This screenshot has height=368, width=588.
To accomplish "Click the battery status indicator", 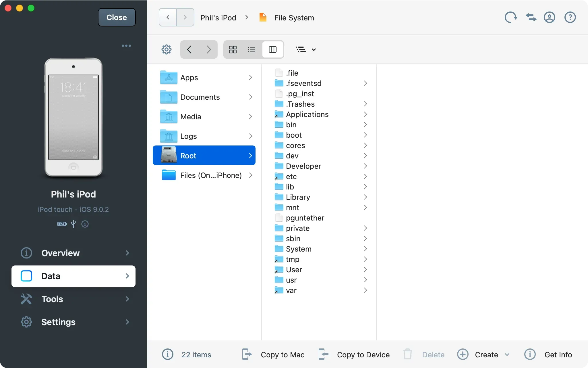I will 61,224.
